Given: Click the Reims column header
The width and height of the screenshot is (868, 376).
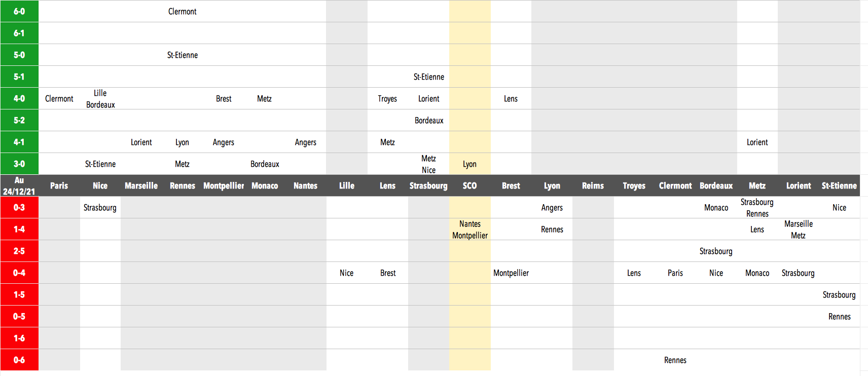Looking at the screenshot, I should pos(593,185).
